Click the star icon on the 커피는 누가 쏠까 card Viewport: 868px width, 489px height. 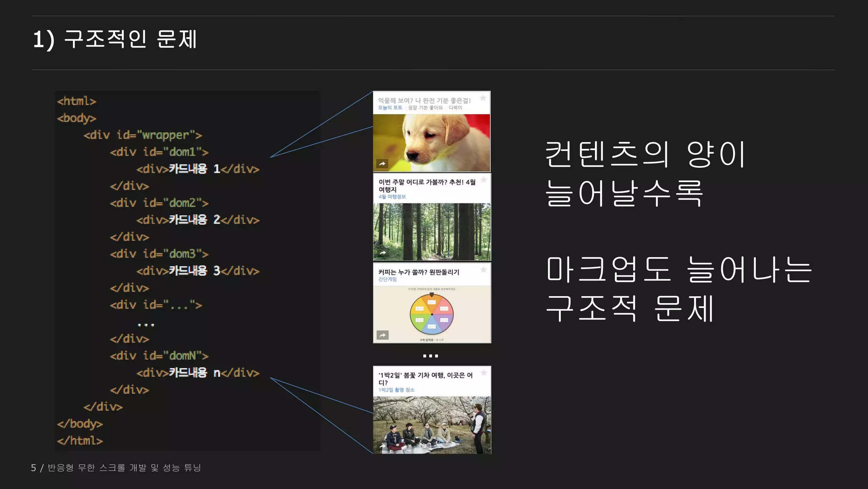(x=484, y=270)
